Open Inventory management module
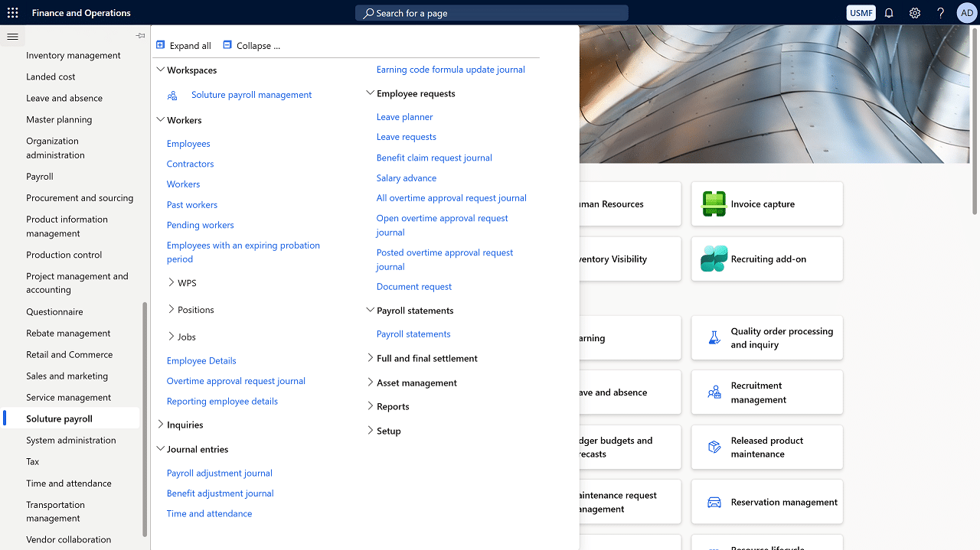Viewport: 980px width, 550px height. [73, 55]
